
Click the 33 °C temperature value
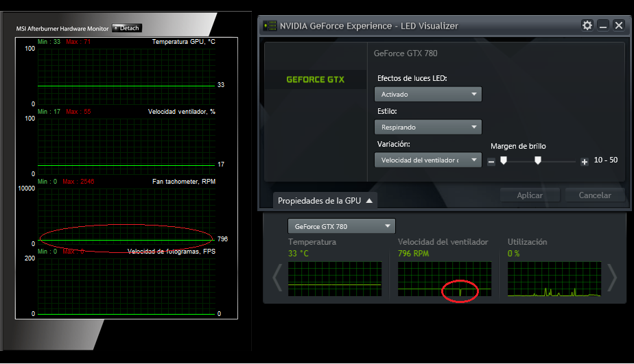click(x=298, y=254)
